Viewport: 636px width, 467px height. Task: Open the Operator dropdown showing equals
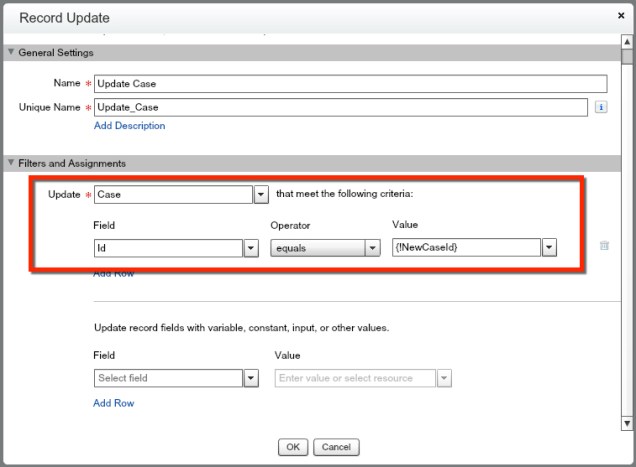coord(373,248)
